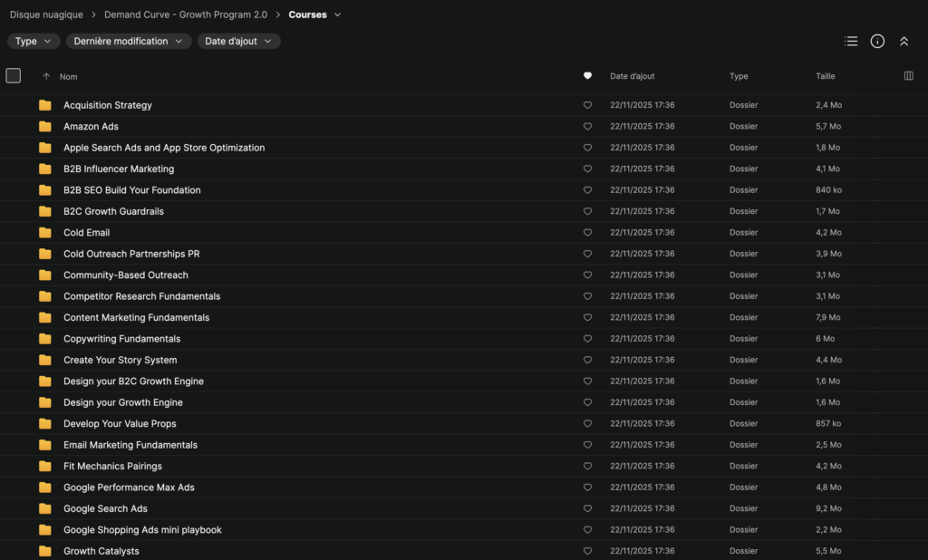Screen dimensions: 928x560
Task: Sort files by Nom column header
Action: coord(68,77)
